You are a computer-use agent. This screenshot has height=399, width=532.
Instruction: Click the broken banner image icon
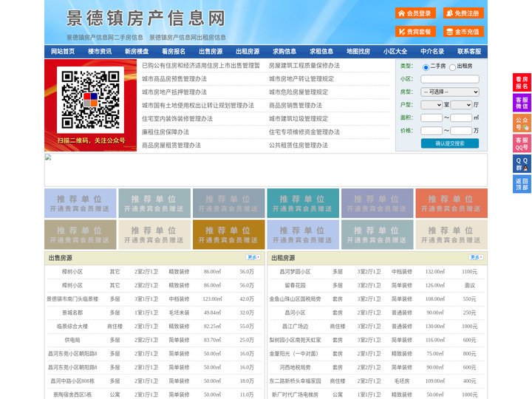tap(48, 157)
